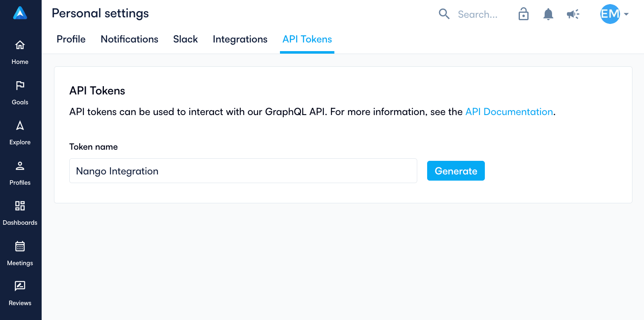Click the app logo in sidebar
The image size is (644, 320).
[x=20, y=13]
